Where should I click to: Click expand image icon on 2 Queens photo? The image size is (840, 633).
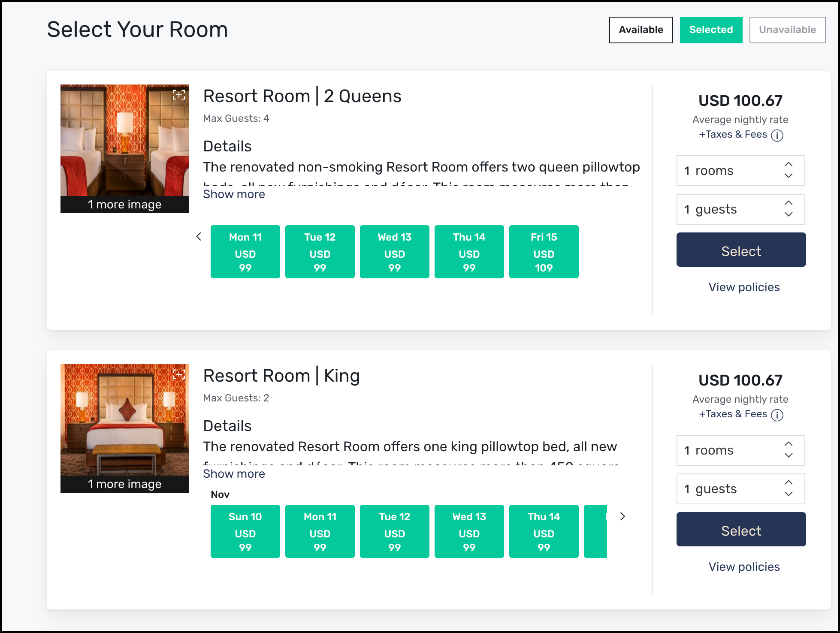(x=179, y=95)
